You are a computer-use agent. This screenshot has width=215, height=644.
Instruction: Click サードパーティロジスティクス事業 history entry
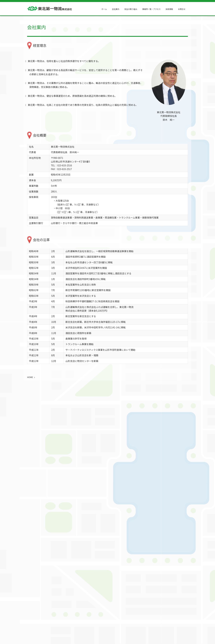click(x=100, y=350)
